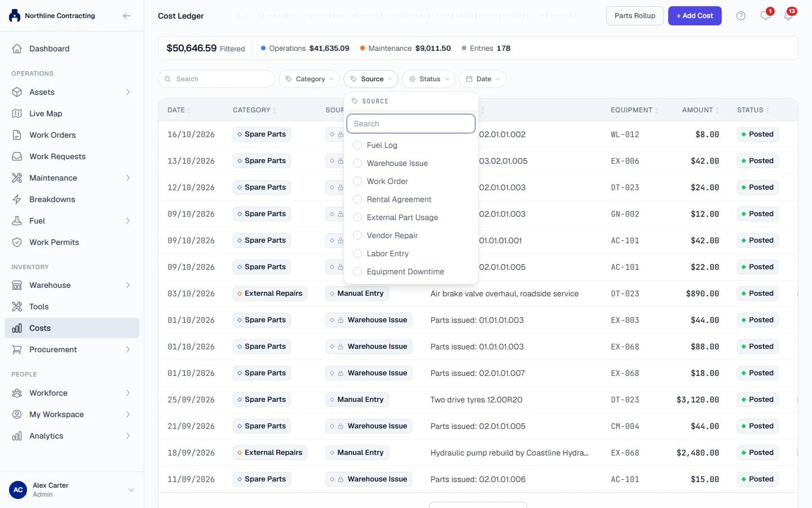Select the Equipment Downtime source option

pos(411,271)
